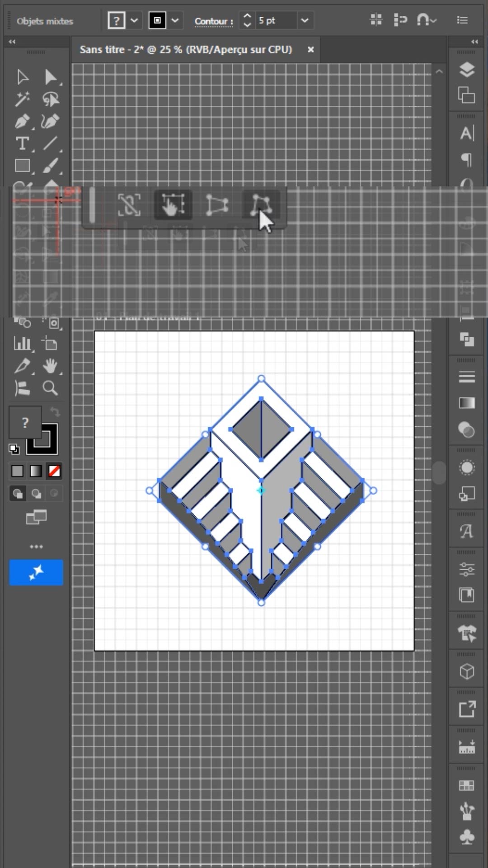Apply gradient mode

[x=36, y=471]
